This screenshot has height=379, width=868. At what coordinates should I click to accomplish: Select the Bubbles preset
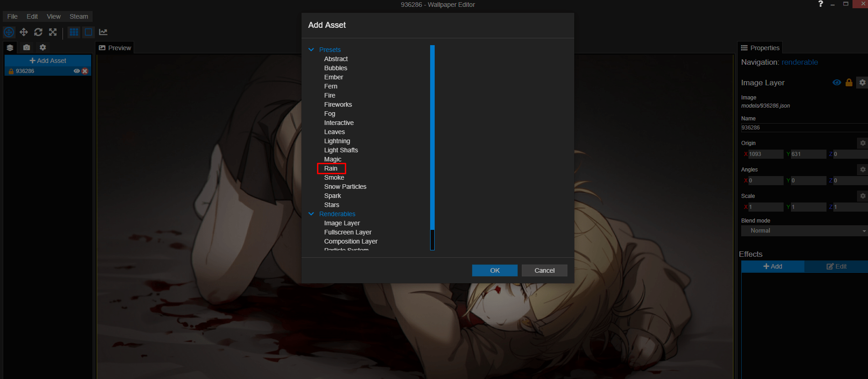pyautogui.click(x=336, y=68)
